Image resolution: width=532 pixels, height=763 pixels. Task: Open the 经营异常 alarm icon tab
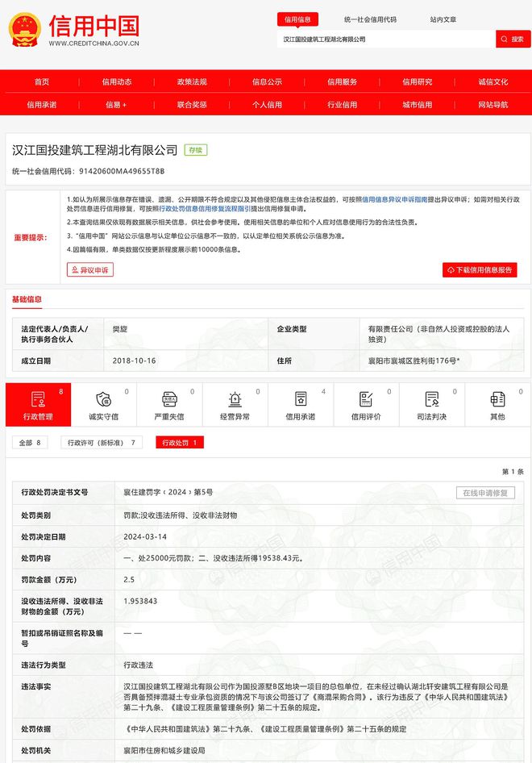pos(235,405)
